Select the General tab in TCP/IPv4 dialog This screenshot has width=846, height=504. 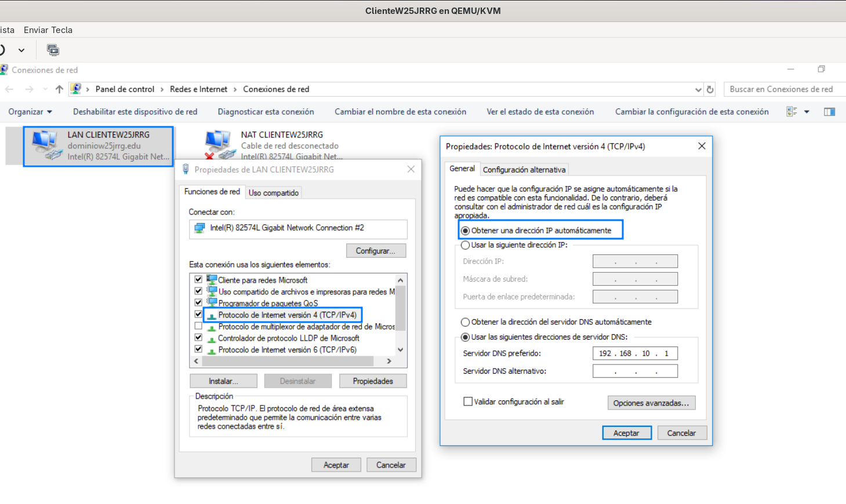point(462,169)
